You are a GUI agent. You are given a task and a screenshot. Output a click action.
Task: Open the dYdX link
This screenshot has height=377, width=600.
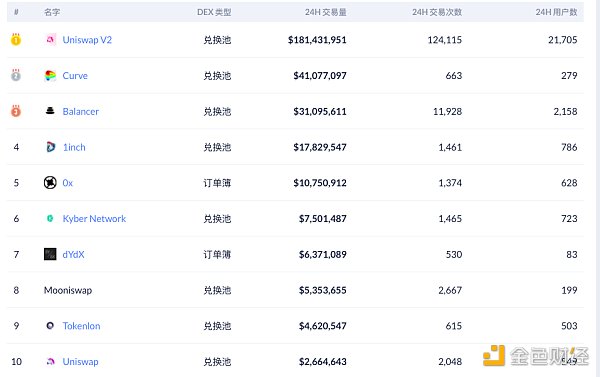[73, 255]
